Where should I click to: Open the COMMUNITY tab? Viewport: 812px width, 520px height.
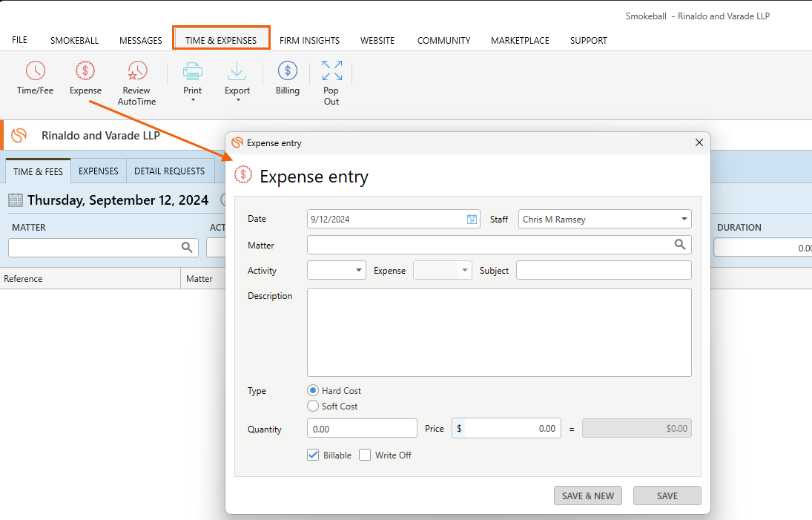pyautogui.click(x=443, y=40)
